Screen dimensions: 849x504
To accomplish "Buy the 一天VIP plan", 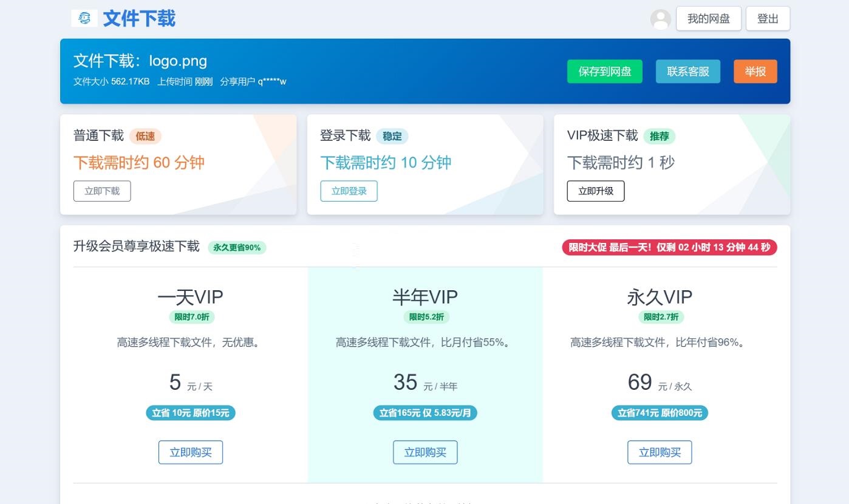I will pos(191,452).
